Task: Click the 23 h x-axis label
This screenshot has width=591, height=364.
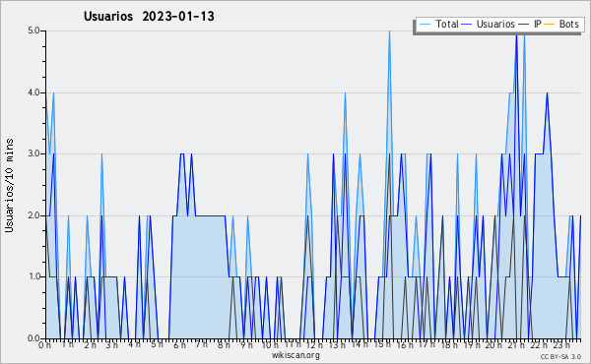Action: (x=560, y=344)
